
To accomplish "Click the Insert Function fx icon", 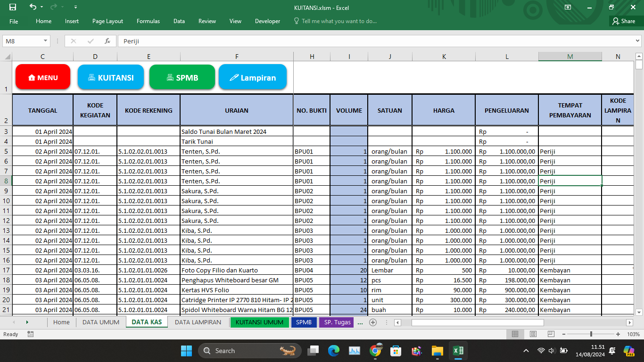I will (107, 41).
